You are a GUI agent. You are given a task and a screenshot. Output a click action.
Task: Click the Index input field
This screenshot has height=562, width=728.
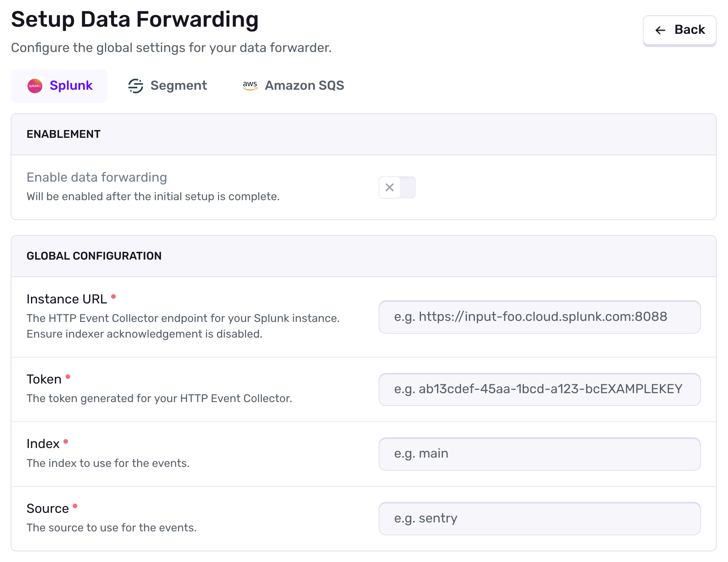(539, 454)
